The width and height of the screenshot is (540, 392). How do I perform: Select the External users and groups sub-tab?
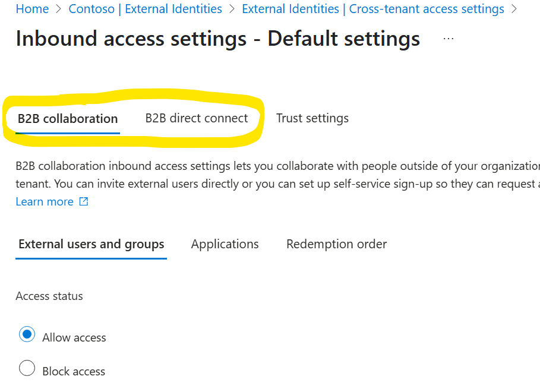[91, 244]
